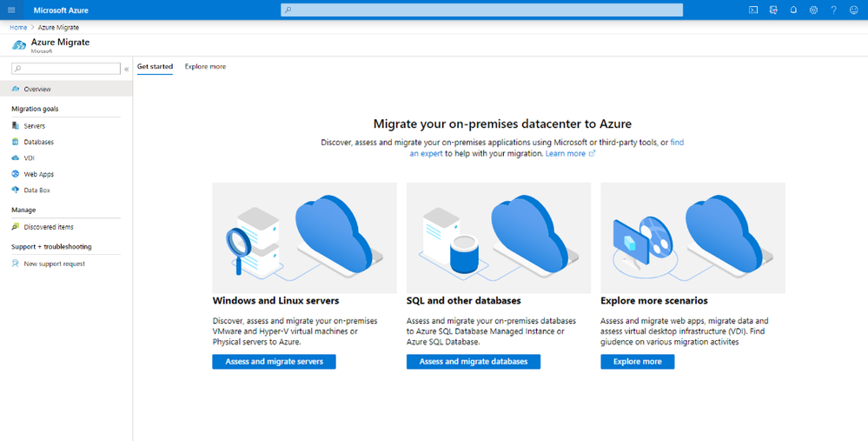
Task: Click the VDI cloud icon
Action: pyautogui.click(x=16, y=158)
